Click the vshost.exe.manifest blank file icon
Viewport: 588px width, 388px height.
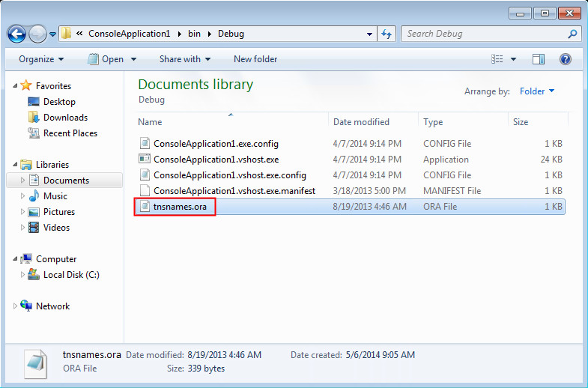[x=145, y=190]
